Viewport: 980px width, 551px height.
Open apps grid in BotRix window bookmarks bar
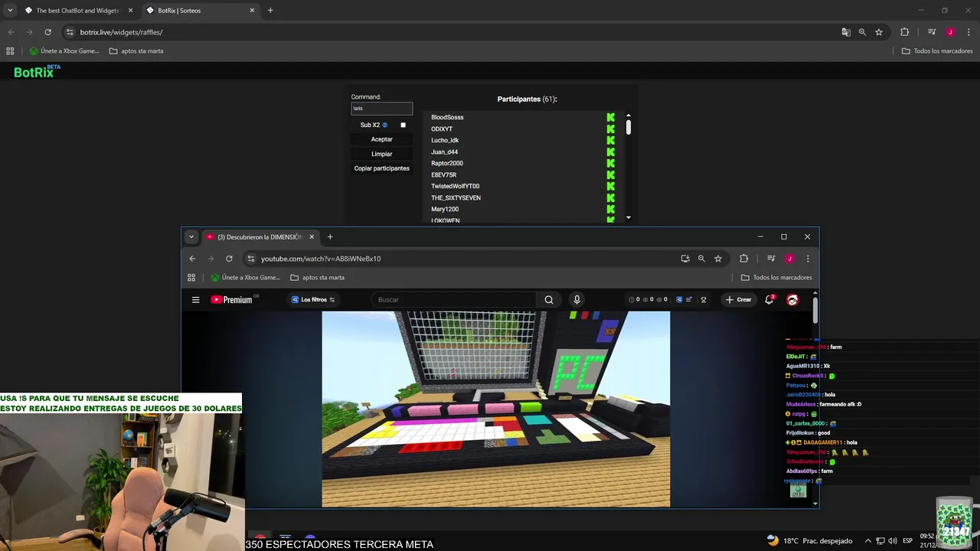point(10,51)
